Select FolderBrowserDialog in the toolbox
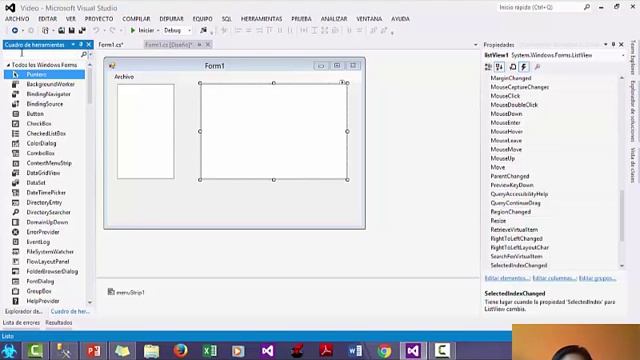 click(44, 271)
